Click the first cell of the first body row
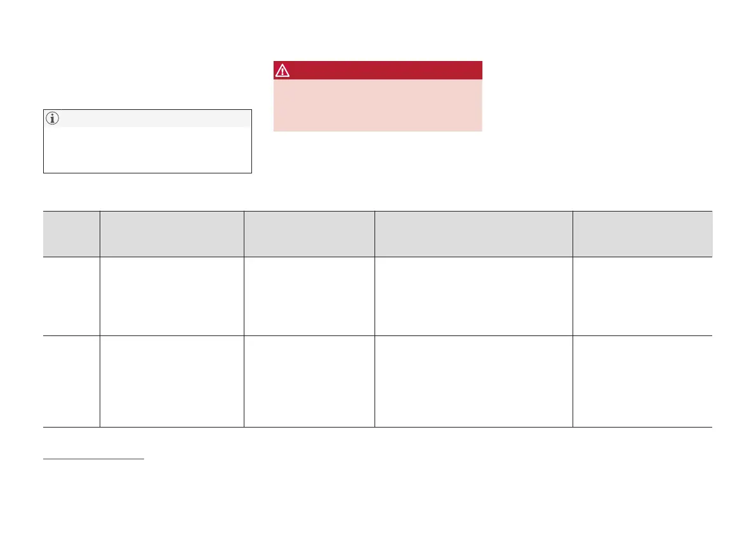Viewport: 756px width, 533px height. pos(71,296)
